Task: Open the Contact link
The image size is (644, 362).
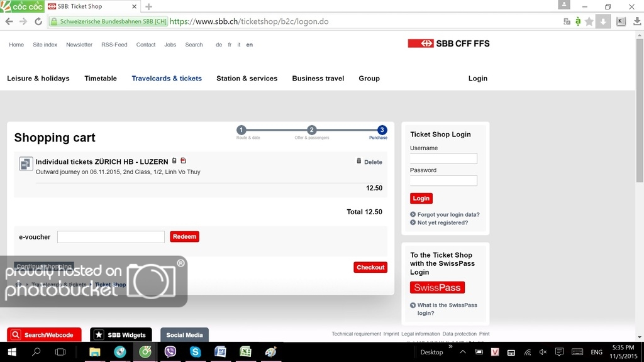Action: point(146,45)
